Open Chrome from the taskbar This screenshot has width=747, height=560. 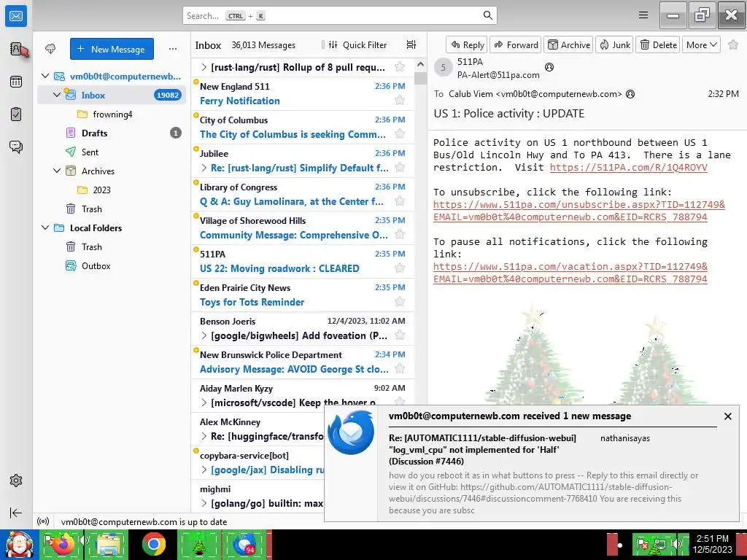point(153,544)
